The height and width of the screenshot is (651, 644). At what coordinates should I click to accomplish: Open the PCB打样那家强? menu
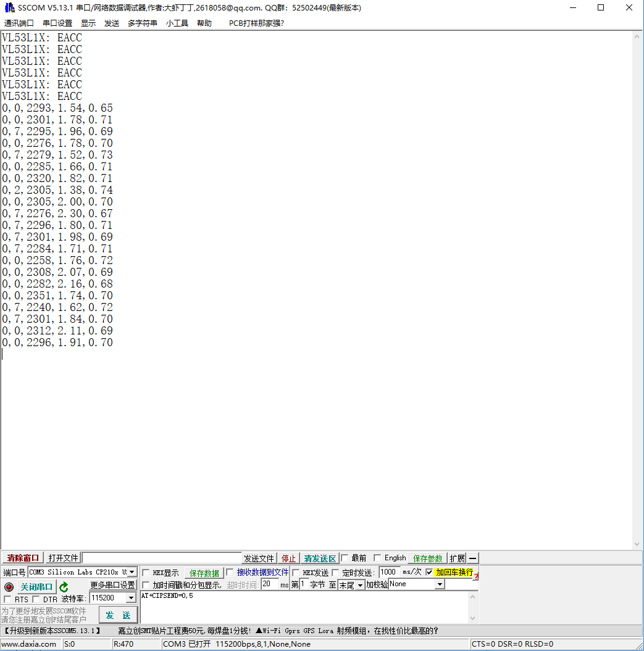pos(256,23)
